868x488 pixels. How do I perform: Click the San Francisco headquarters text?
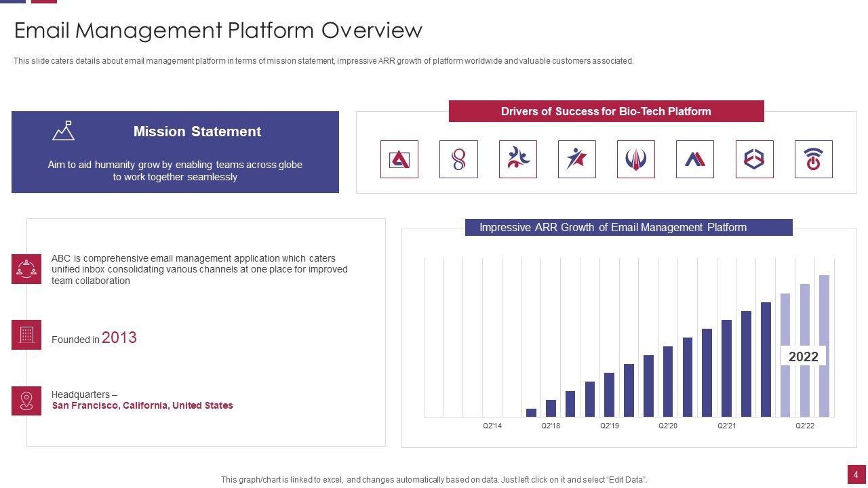[x=142, y=405]
